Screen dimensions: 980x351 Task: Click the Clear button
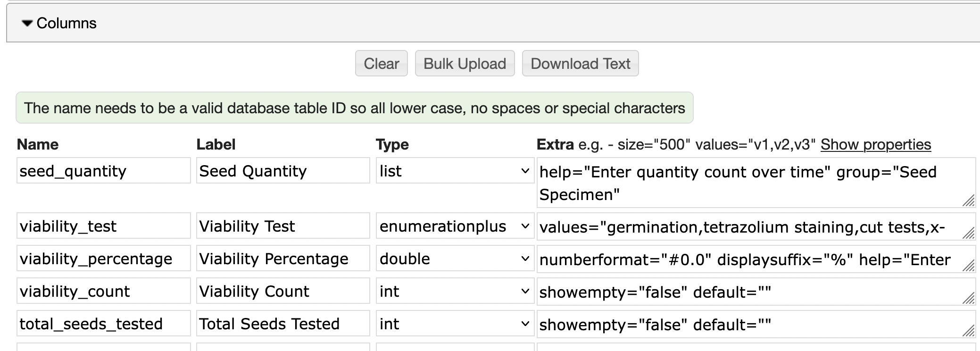point(381,63)
